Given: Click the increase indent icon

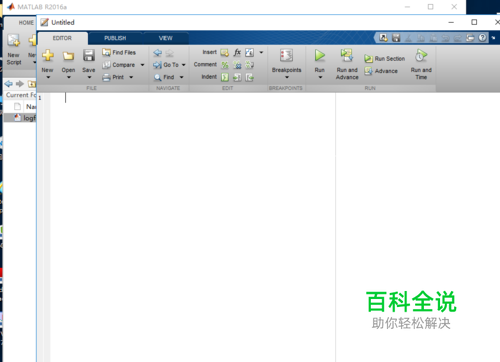Looking at the screenshot, I should pyautogui.click(x=237, y=77).
